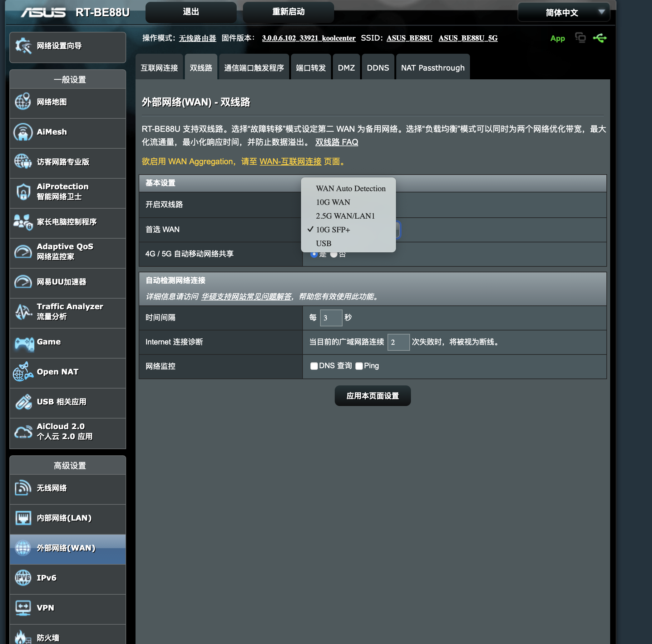Click the 退出 logout button
This screenshot has width=652, height=644.
coord(191,12)
